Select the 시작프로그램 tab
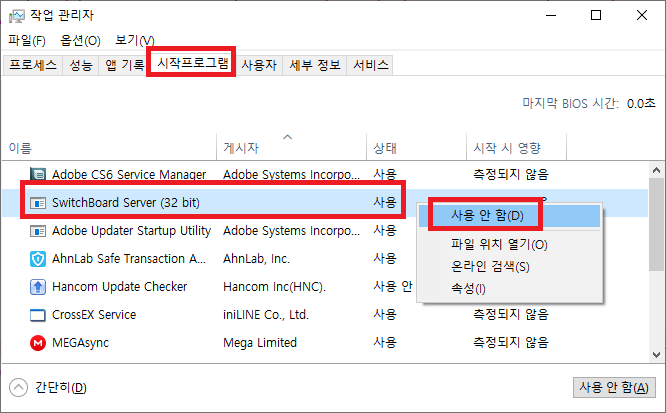 193,63
